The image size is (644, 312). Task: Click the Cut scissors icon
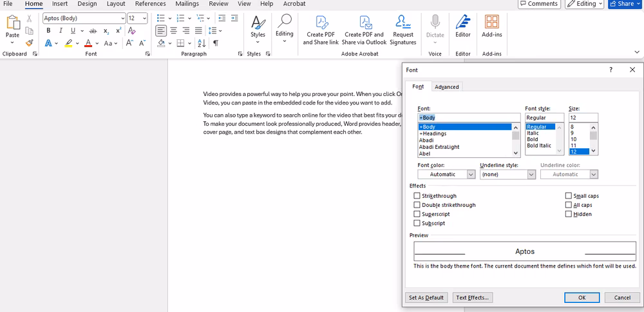pyautogui.click(x=29, y=18)
